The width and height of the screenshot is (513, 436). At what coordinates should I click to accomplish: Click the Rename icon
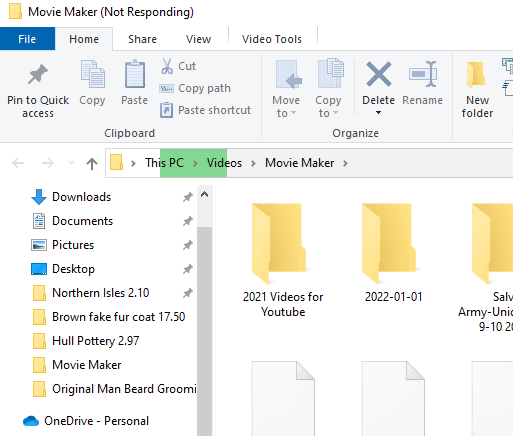click(423, 74)
